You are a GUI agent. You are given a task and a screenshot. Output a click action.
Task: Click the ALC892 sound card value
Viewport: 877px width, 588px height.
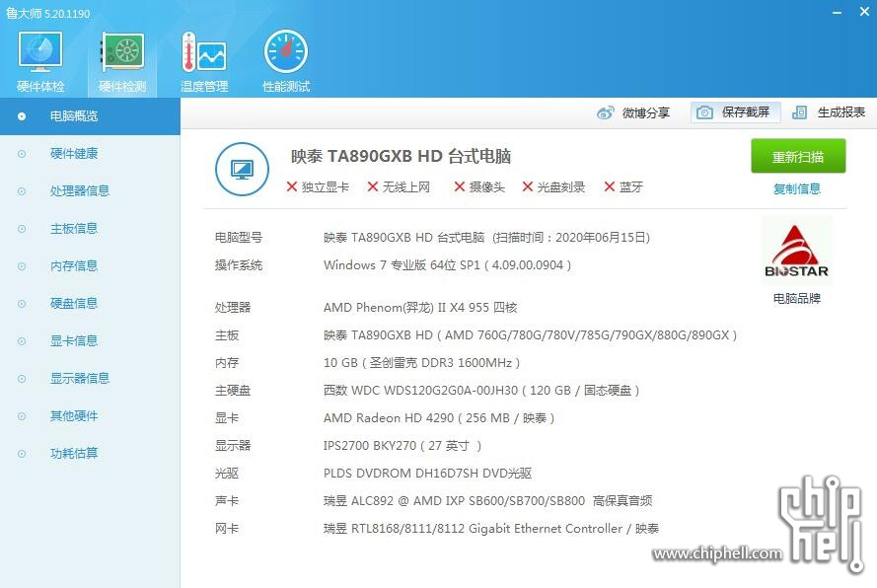point(487,501)
